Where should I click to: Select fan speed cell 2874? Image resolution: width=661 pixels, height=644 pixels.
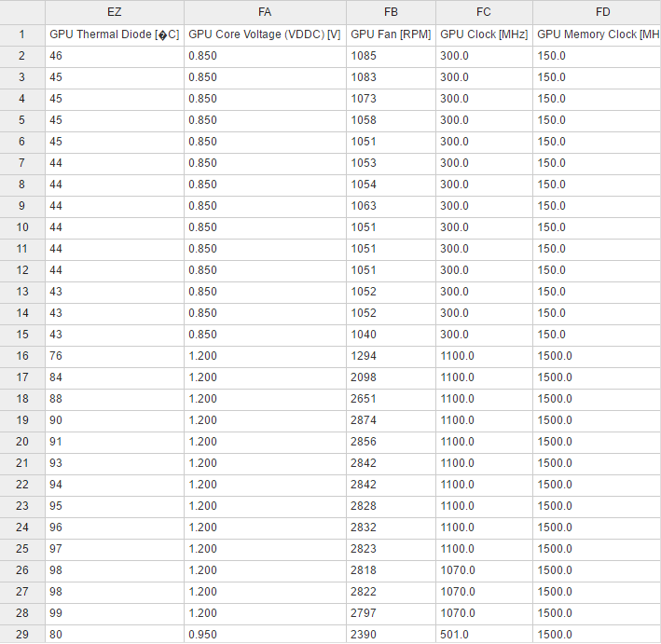tap(392, 420)
